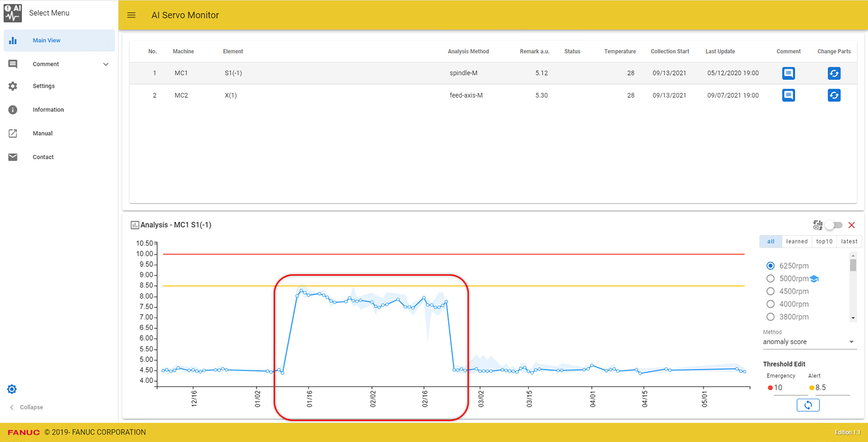Open the Method anomaly score dropdown
This screenshot has height=442, width=868.
click(x=809, y=341)
